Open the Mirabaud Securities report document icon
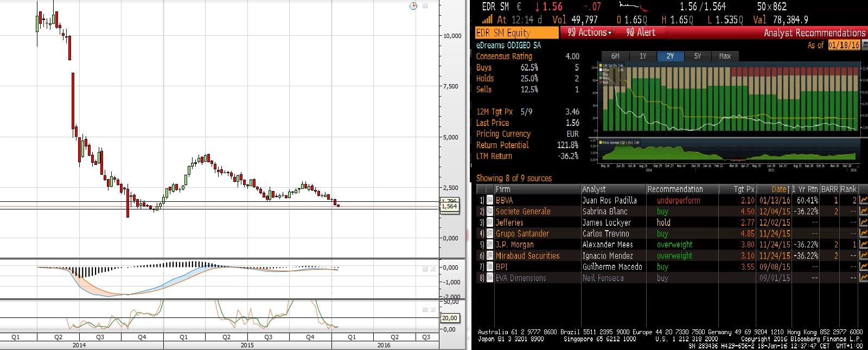 490,256
